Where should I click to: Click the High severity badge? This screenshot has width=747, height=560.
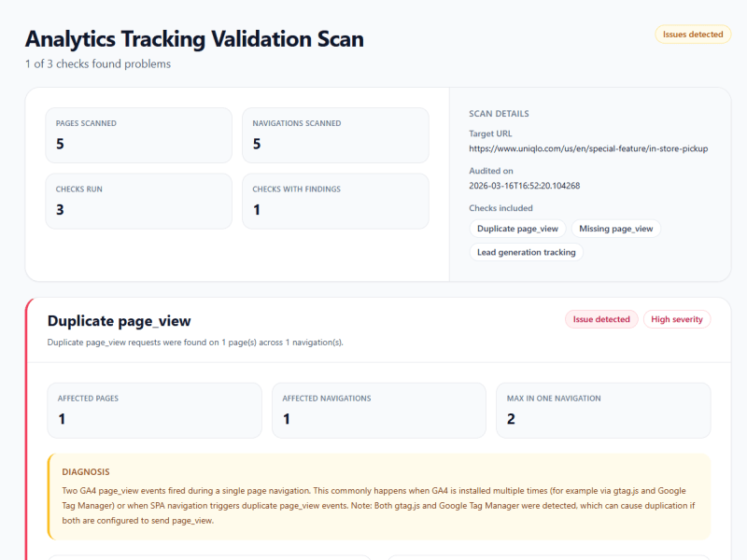[x=676, y=319]
